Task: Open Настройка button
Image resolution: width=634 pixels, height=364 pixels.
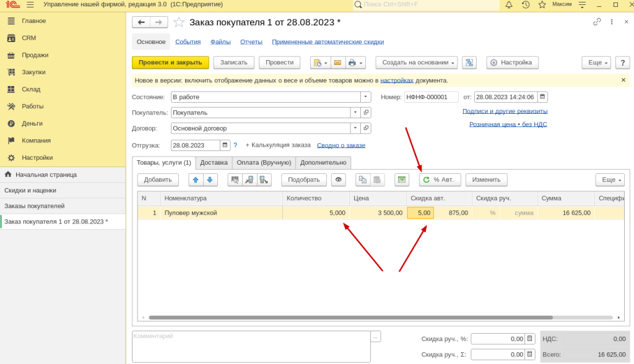Action: (512, 63)
